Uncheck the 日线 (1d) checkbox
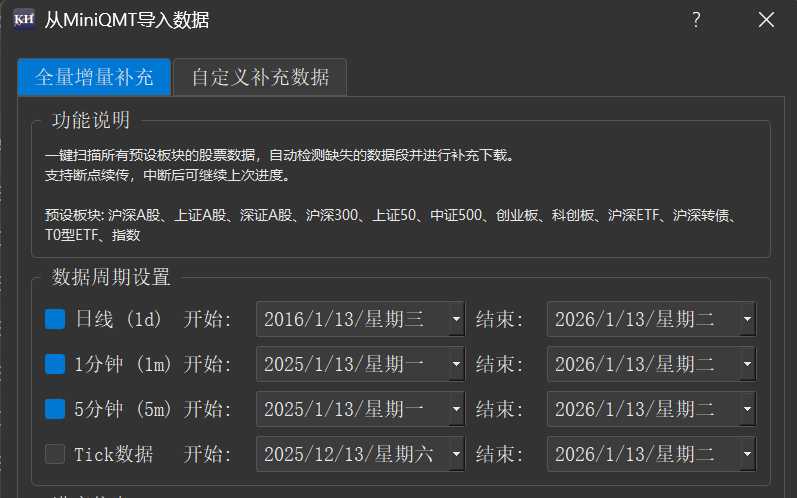The image size is (797, 498). (55, 320)
